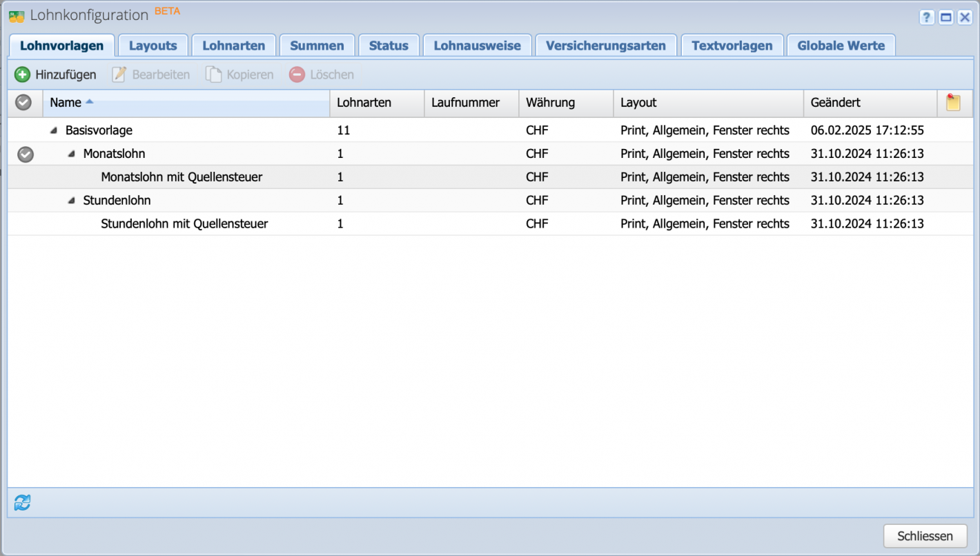Toggle the checkmark circle in the selection column header

click(x=24, y=102)
